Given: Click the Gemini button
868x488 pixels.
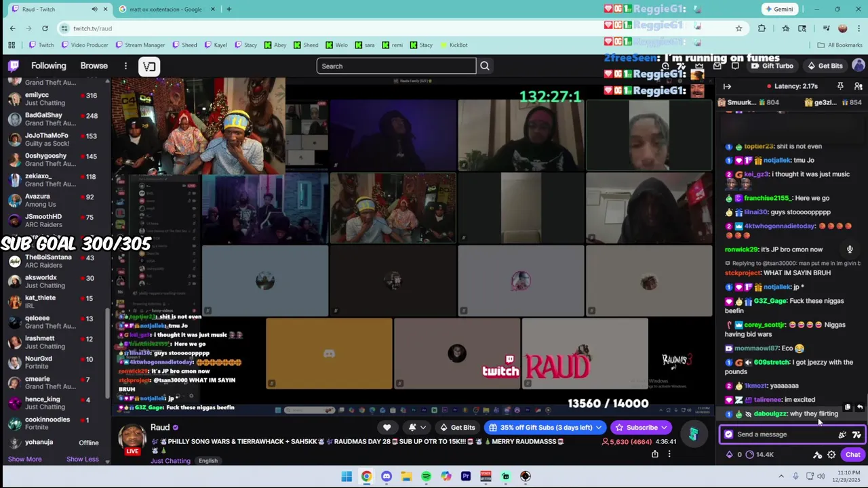Looking at the screenshot, I should point(778,9).
